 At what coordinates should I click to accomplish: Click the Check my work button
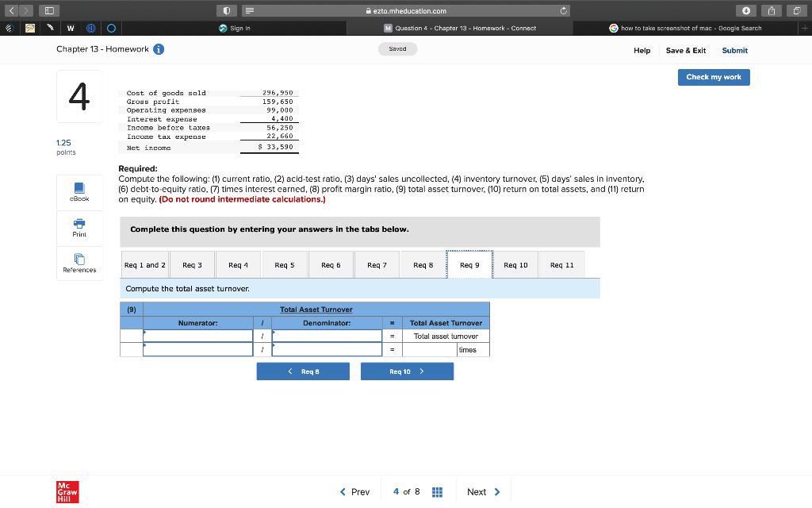tap(713, 77)
